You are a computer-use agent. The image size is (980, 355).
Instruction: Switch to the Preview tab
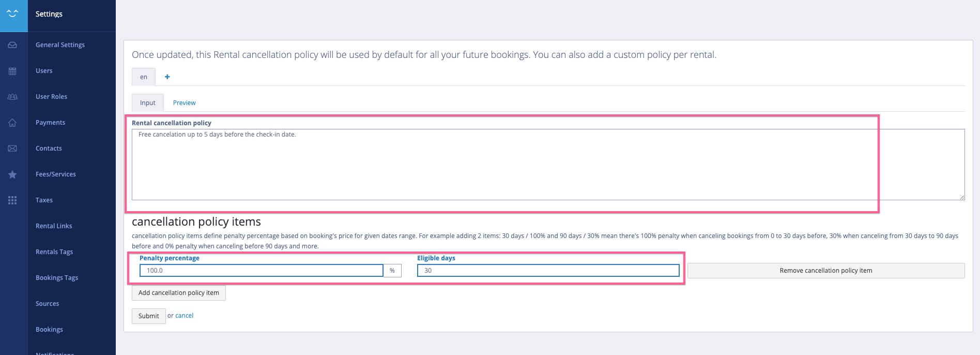pyautogui.click(x=184, y=102)
